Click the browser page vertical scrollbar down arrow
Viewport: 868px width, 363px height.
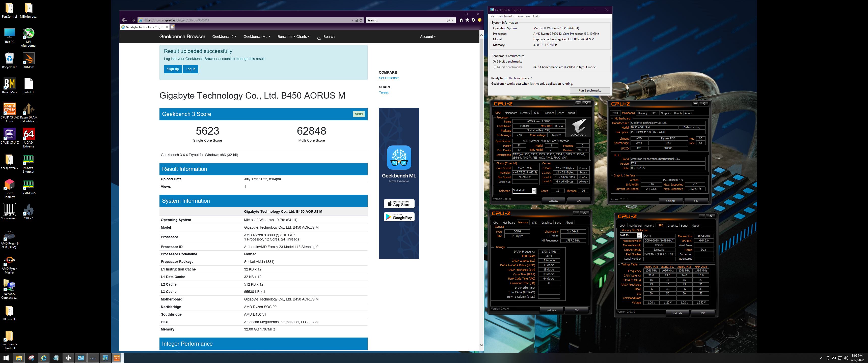[481, 345]
